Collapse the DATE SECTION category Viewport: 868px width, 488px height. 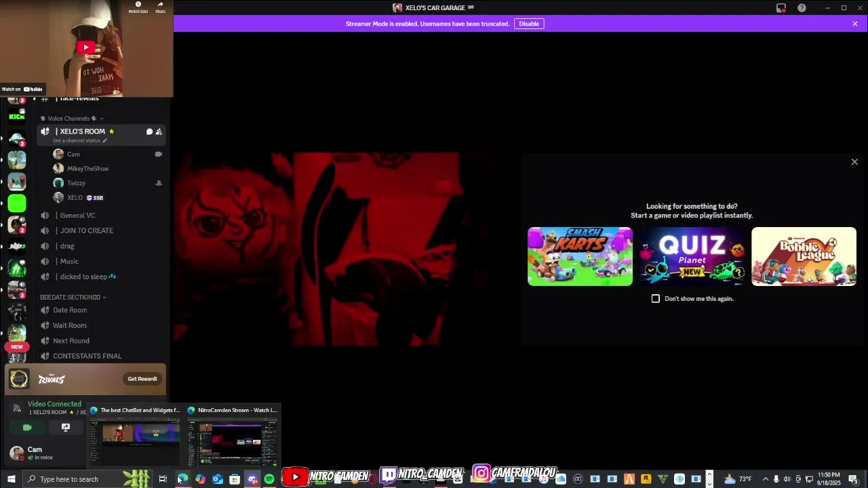(x=73, y=297)
